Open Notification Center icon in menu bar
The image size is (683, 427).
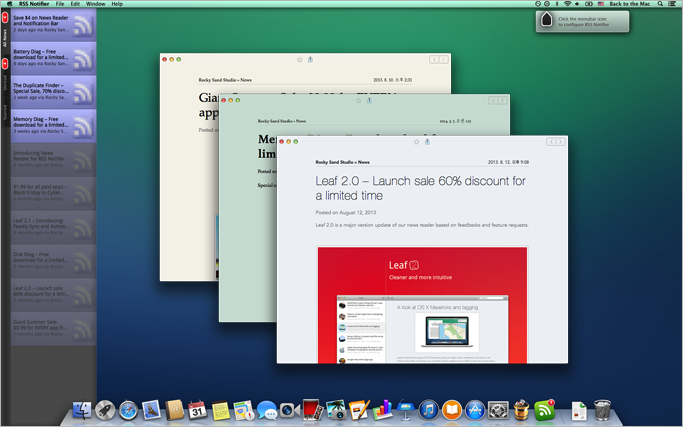click(x=672, y=3)
